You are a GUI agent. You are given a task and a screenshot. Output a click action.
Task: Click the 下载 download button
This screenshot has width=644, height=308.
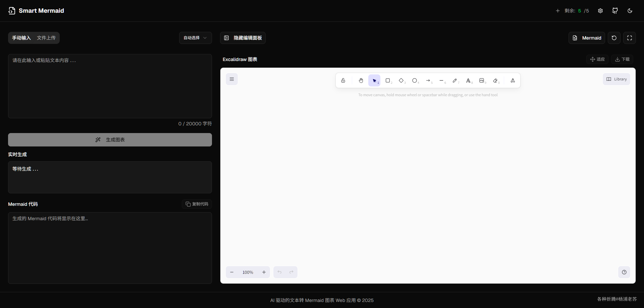click(x=622, y=59)
